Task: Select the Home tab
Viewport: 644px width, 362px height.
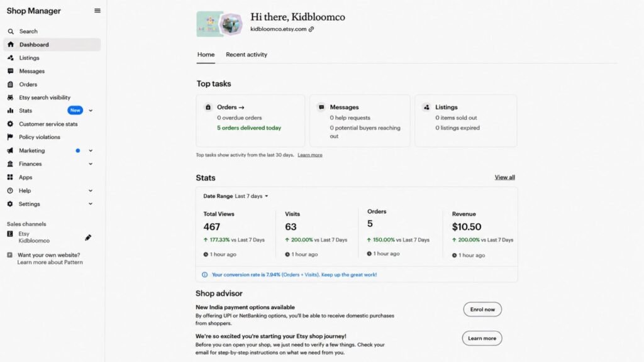Action: click(x=206, y=55)
